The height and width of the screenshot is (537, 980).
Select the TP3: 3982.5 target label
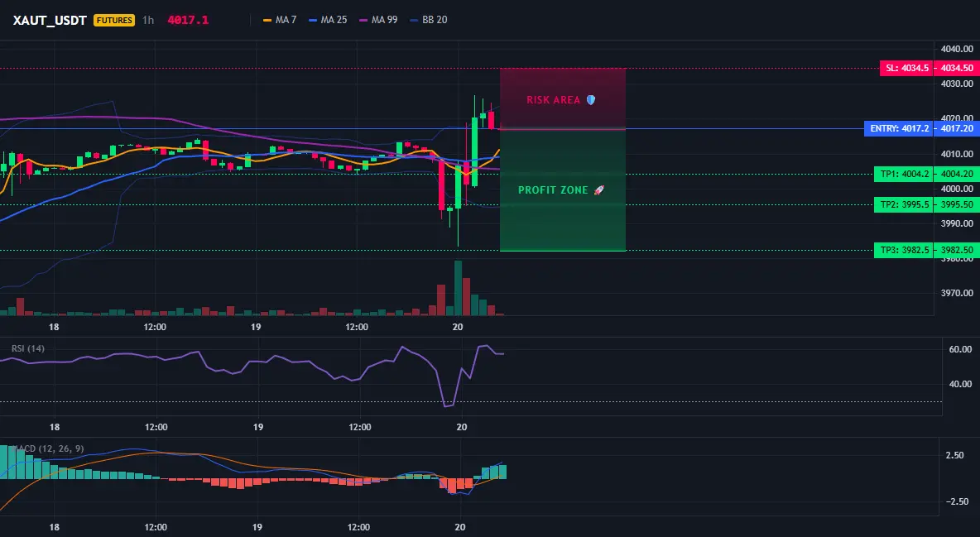pos(904,250)
